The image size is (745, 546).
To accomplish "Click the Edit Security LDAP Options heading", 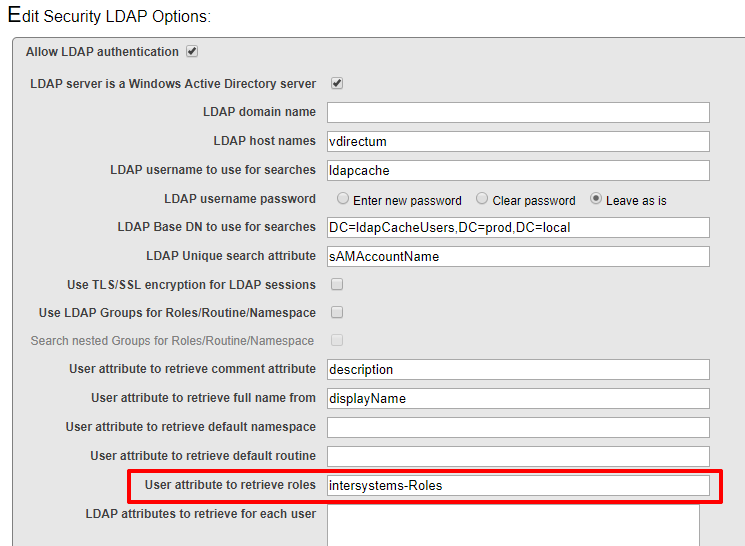I will [x=109, y=16].
